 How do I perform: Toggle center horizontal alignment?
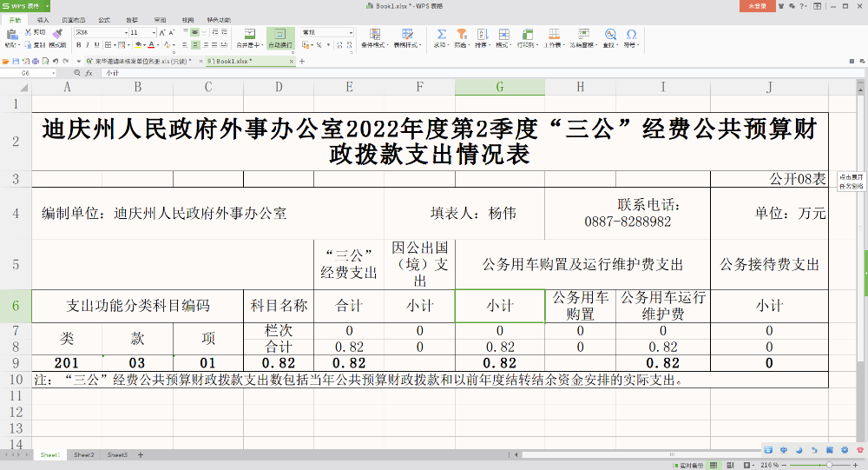tap(195, 45)
